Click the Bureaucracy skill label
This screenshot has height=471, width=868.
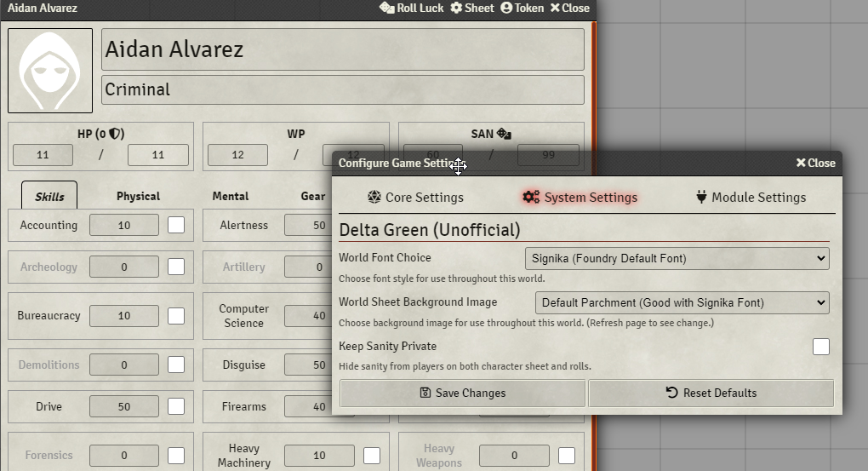[x=49, y=316]
